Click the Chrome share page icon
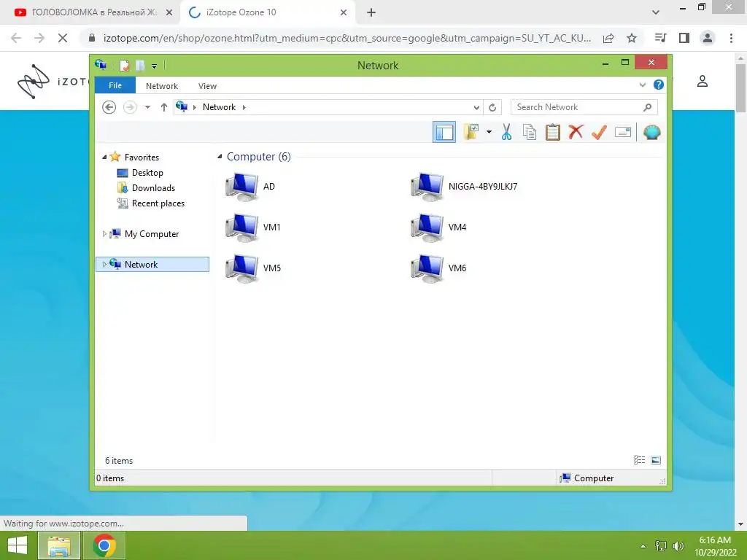This screenshot has height=560, width=747. coord(608,38)
